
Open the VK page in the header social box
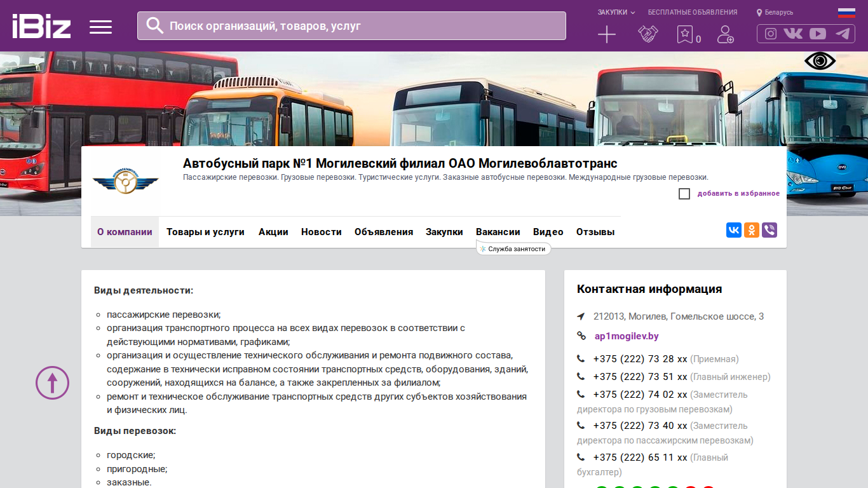(x=793, y=34)
